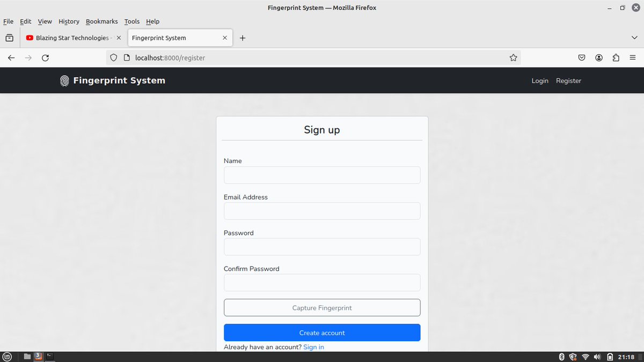The image size is (644, 362).
Task: Click the browser forward arrow
Action: [28, 58]
